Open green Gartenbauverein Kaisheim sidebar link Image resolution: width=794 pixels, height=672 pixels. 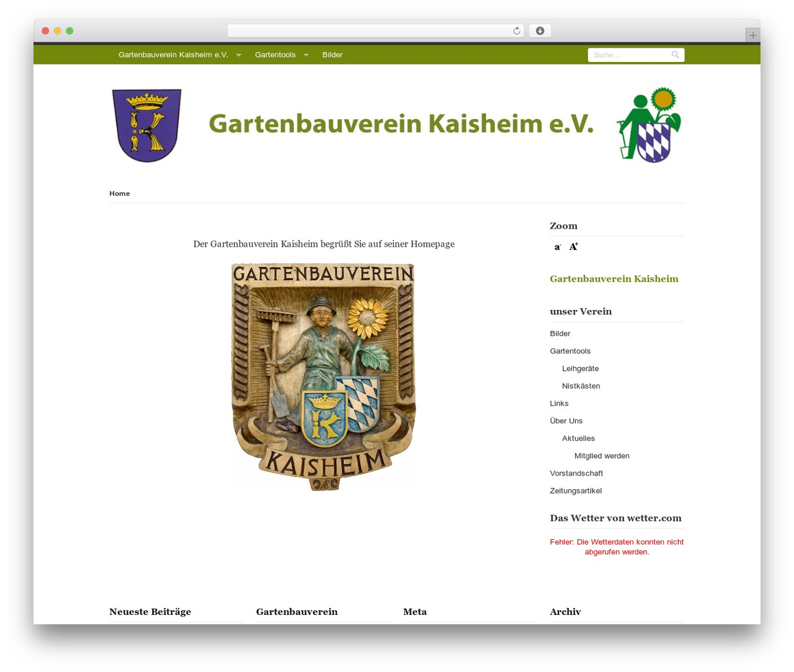coord(614,279)
